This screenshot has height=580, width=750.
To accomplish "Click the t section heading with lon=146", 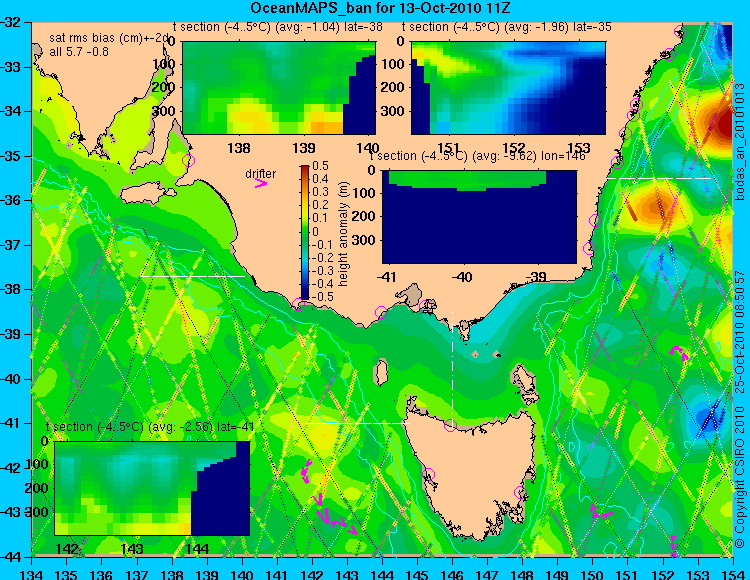I will (x=477, y=156).
